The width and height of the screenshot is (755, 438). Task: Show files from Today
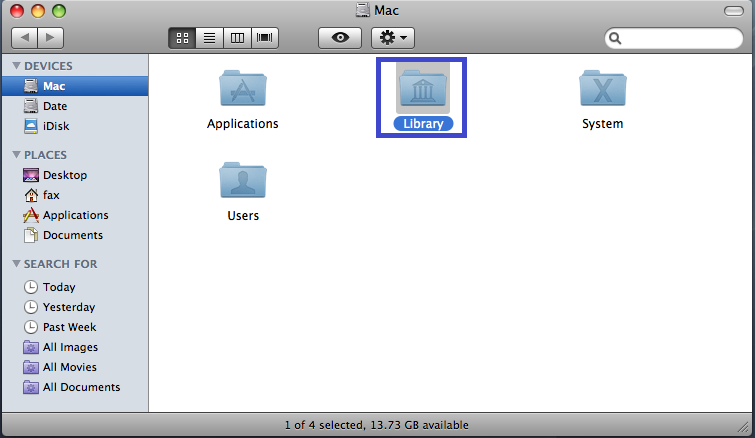coord(75,287)
